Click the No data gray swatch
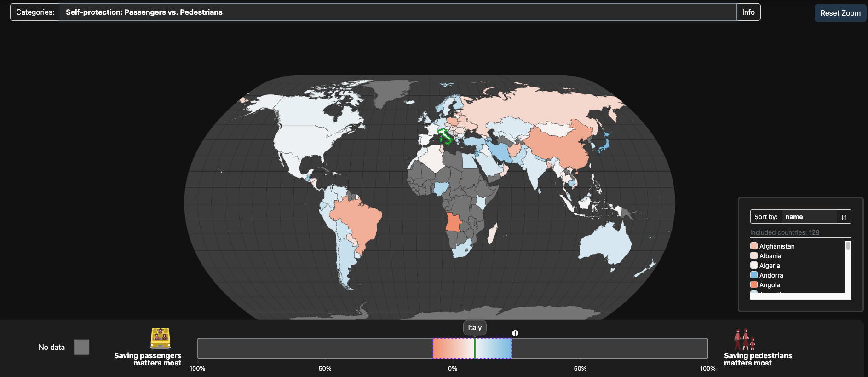This screenshot has width=868, height=377. [81, 347]
